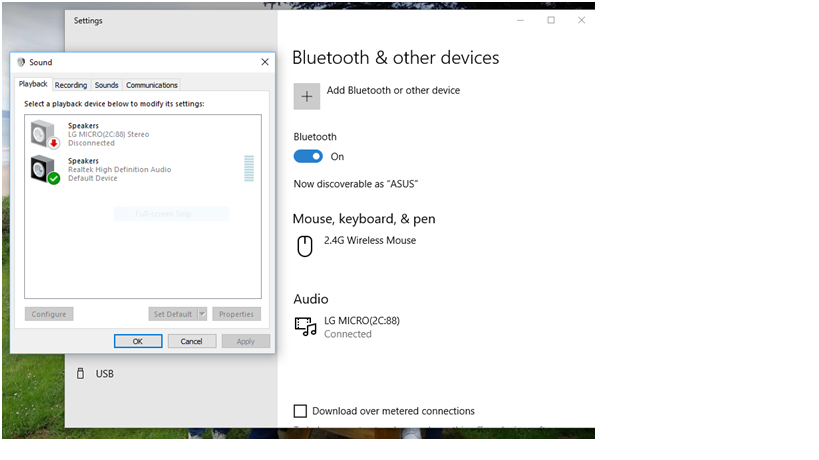Screen dimensions: 819x460
Task: Click the LG MICRO(2C:88) Stereo playback device text
Action: coord(109,134)
